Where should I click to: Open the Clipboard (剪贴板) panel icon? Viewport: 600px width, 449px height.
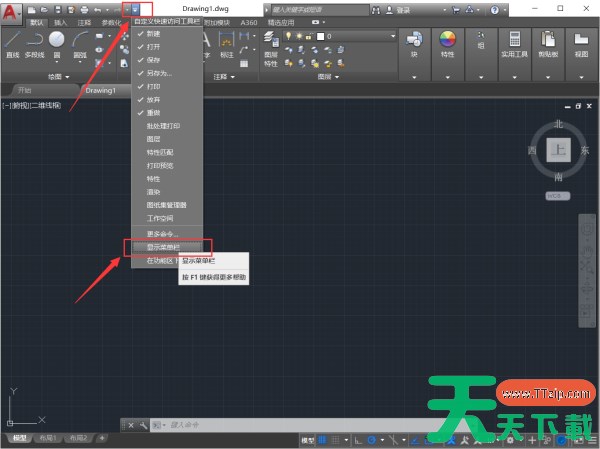[x=549, y=43]
